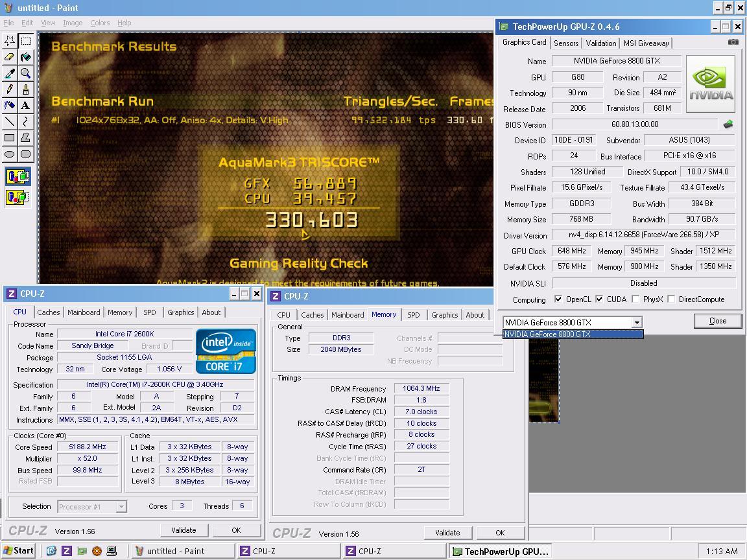Open the Windows Start menu
Image resolution: width=747 pixels, height=560 pixels.
point(18,551)
